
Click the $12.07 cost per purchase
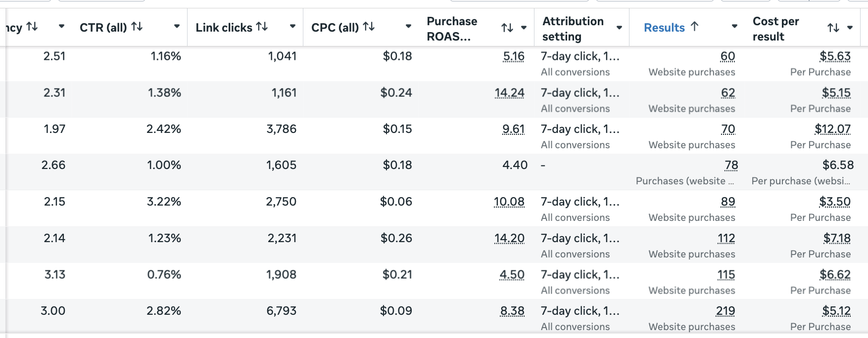pyautogui.click(x=832, y=129)
